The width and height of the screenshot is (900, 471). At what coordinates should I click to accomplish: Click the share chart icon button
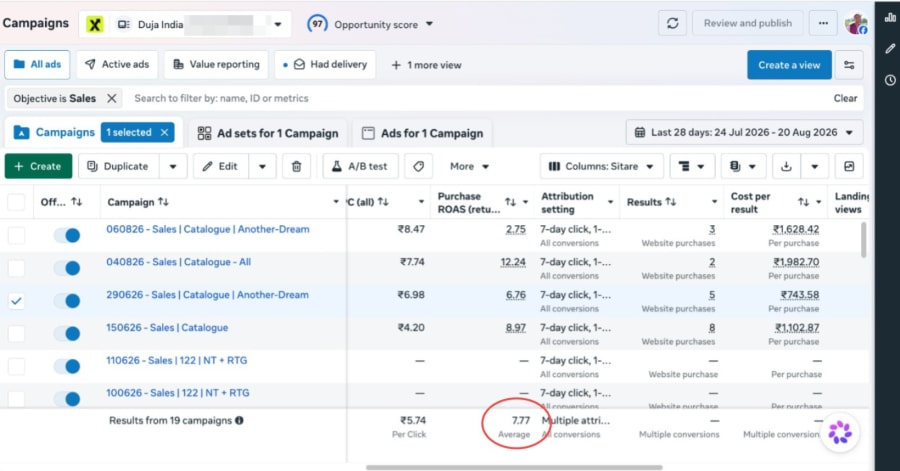(849, 166)
